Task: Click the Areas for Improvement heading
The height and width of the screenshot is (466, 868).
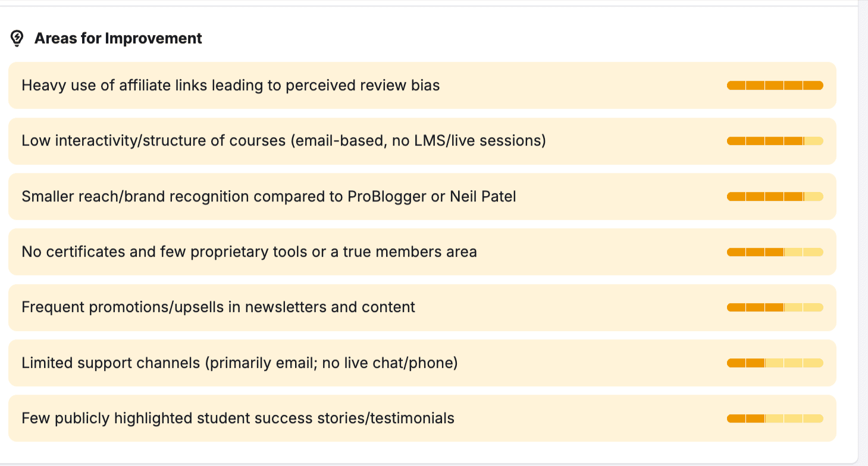Action: tap(118, 39)
